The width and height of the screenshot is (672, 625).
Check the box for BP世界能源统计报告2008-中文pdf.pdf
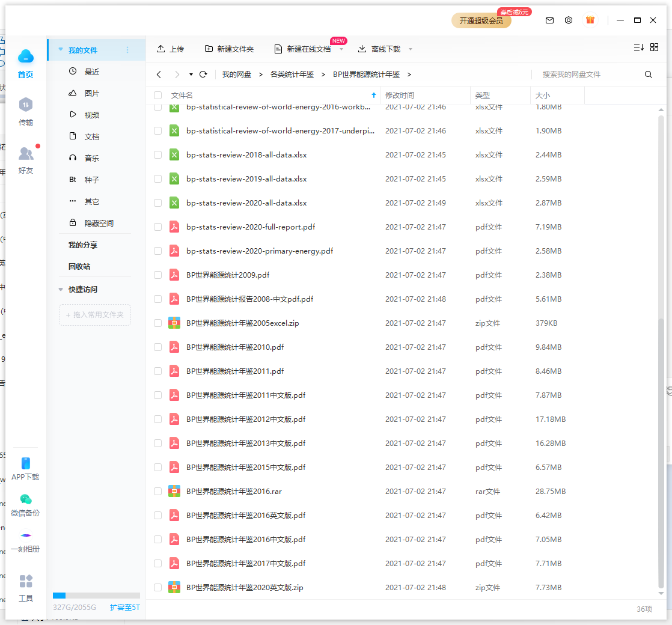click(x=157, y=299)
